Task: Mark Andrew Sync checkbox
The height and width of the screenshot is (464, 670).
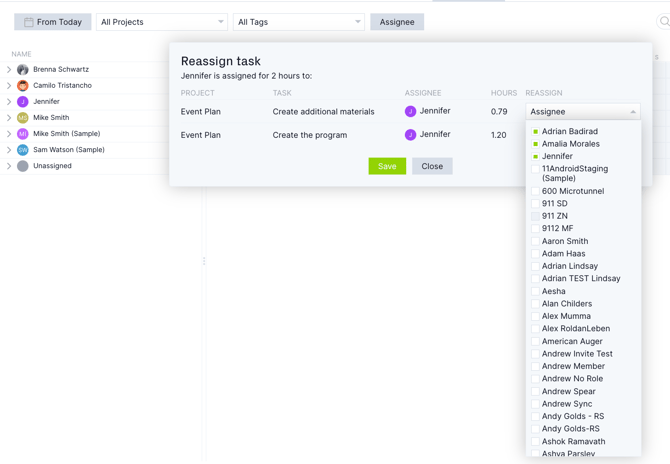Action: [535, 404]
